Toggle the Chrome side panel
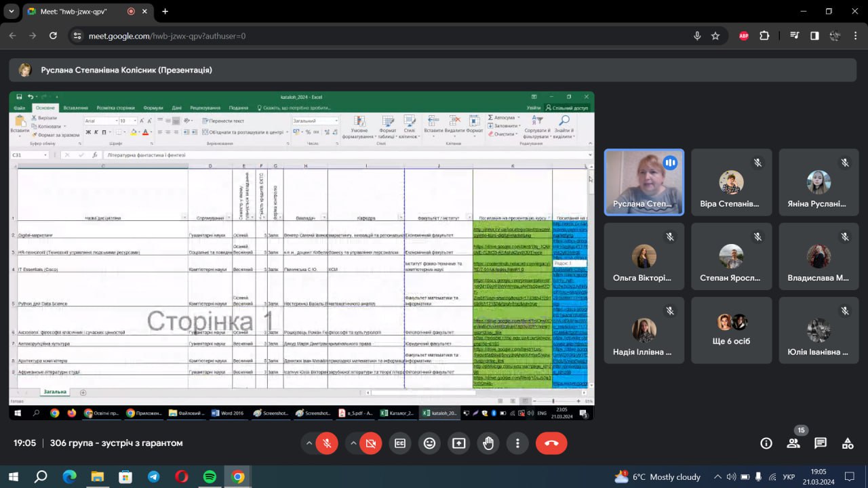The image size is (868, 488). tap(814, 36)
